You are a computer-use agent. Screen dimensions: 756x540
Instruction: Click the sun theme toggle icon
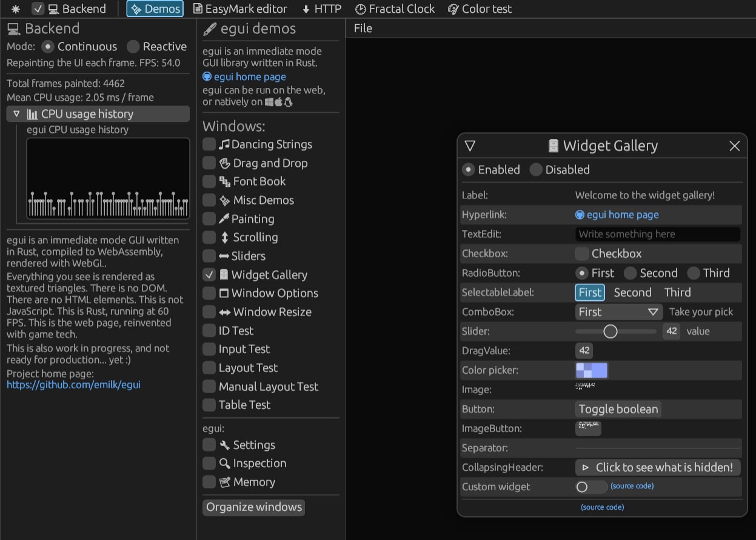coord(15,9)
